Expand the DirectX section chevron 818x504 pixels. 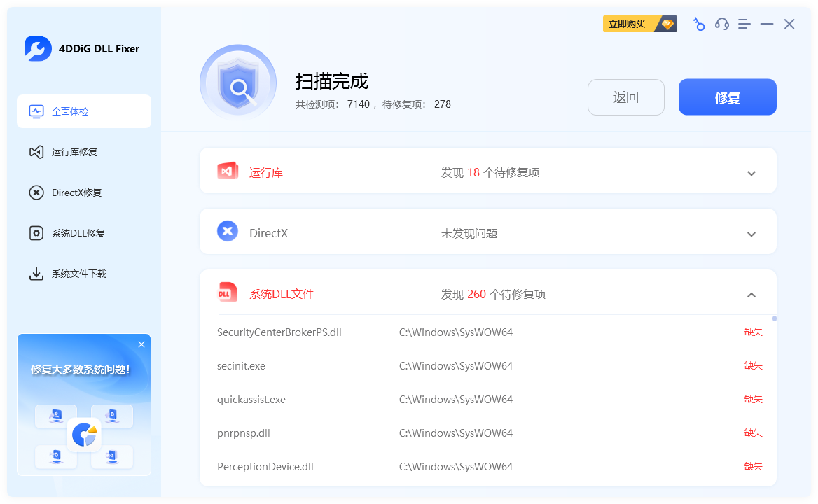[751, 234]
